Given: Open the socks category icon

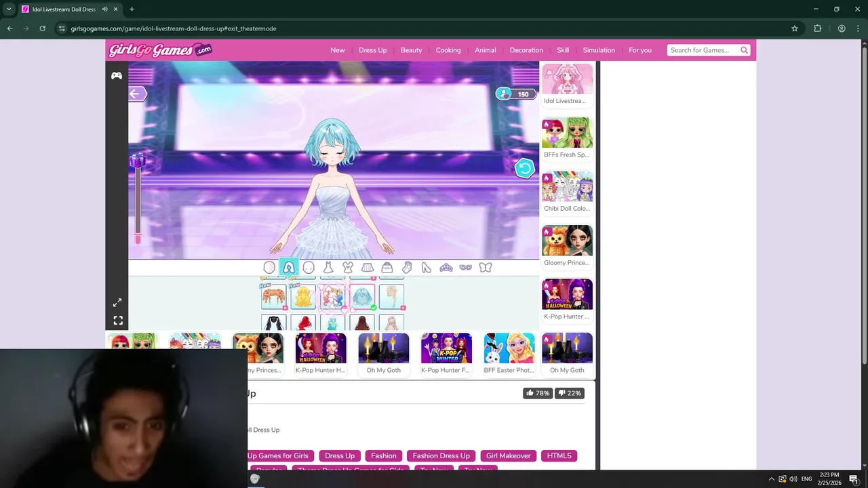Looking at the screenshot, I should tap(407, 268).
